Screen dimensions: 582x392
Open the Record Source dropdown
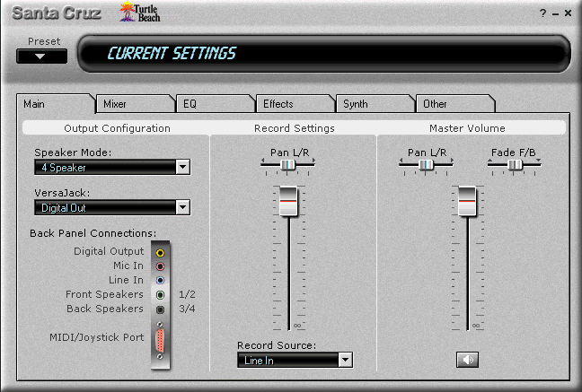coord(345,360)
